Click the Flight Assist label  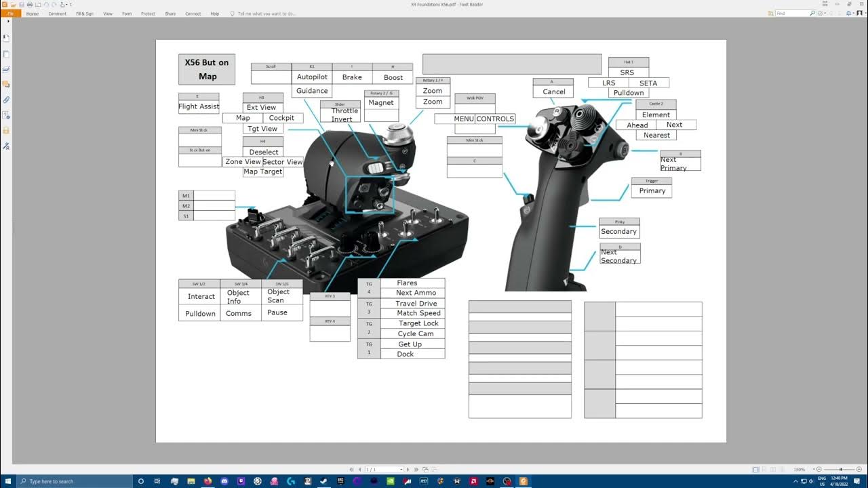coord(199,106)
